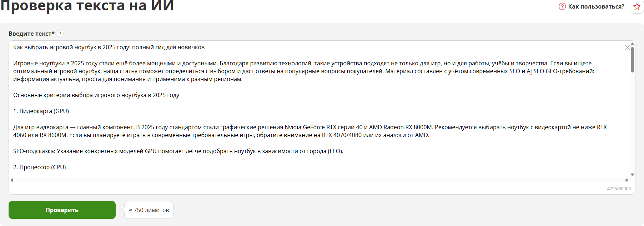Click the red question mark circle icon

pyautogui.click(x=562, y=6)
